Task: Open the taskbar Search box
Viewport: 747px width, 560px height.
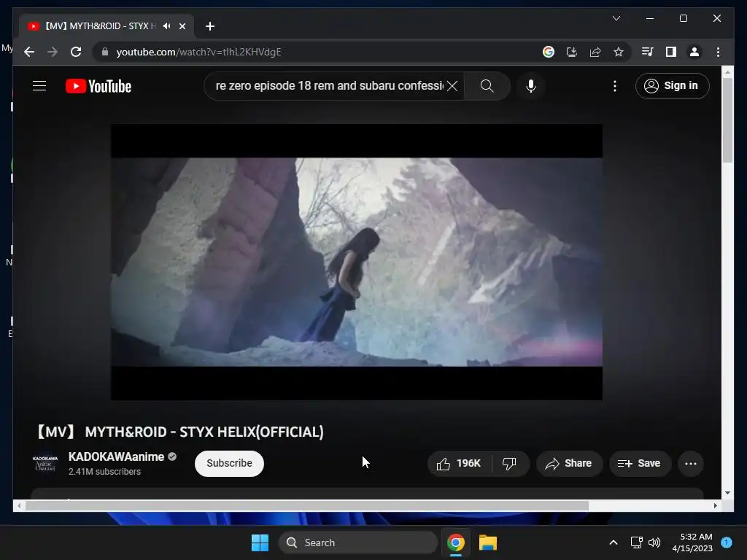Action: click(x=357, y=542)
